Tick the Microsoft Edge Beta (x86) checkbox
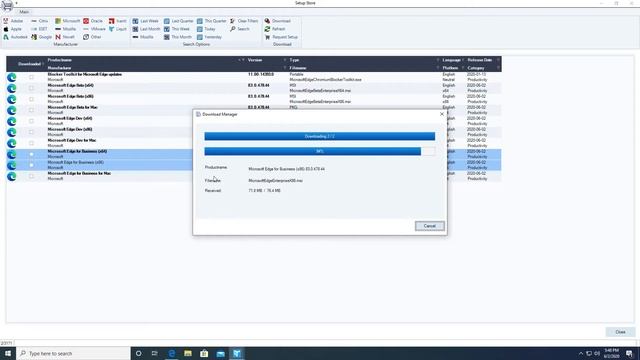The image size is (640, 360). tap(31, 99)
